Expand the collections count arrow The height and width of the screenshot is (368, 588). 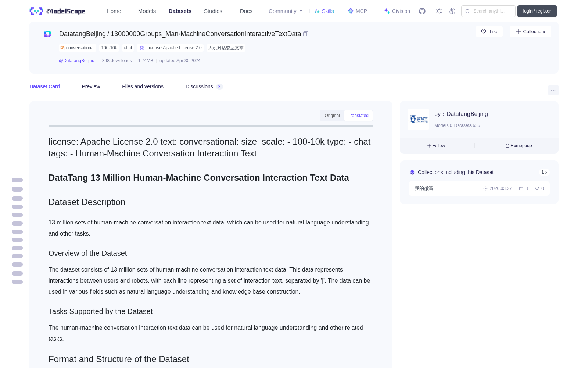pyautogui.click(x=544, y=172)
